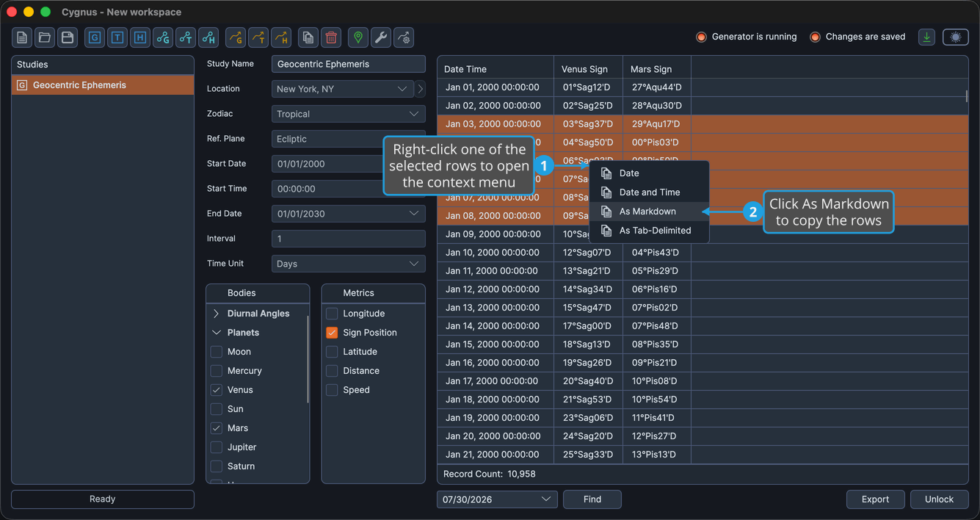Choose Date and Time from the context menu
This screenshot has width=980, height=520.
point(650,192)
